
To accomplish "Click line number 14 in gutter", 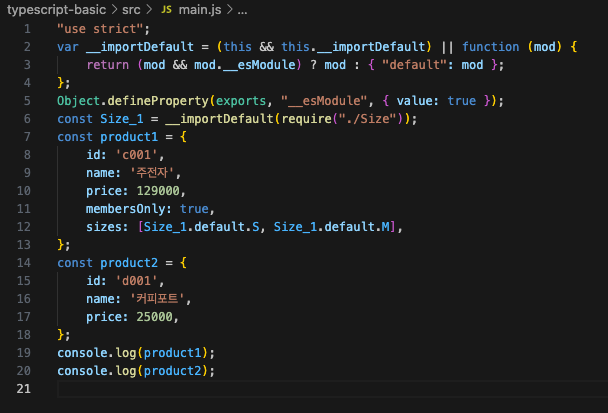I will pyautogui.click(x=24, y=263).
